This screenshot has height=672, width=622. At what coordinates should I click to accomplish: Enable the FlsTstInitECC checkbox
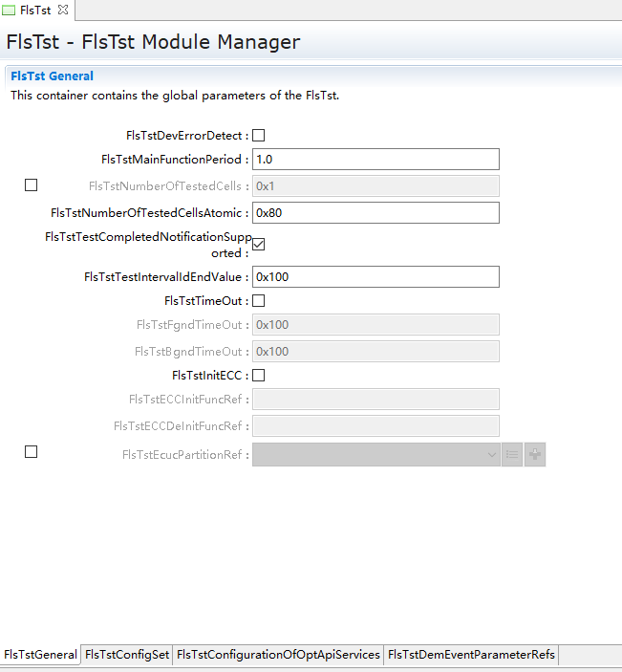[258, 376]
